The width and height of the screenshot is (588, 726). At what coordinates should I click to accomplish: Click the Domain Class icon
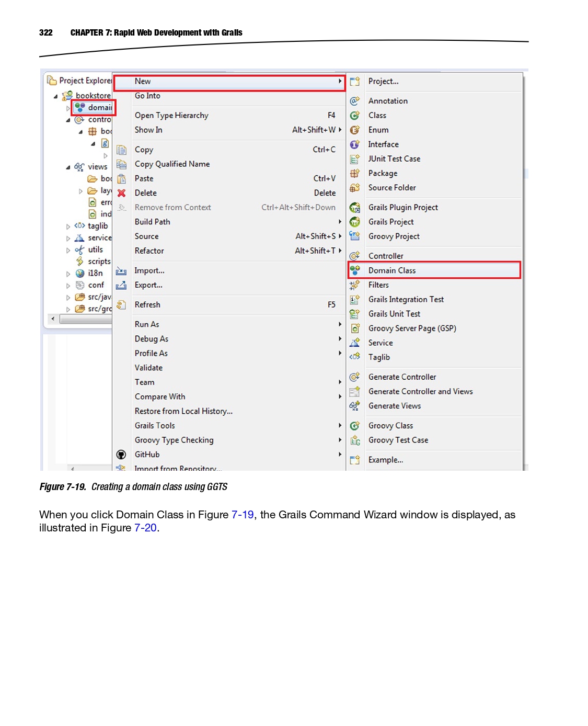point(355,270)
